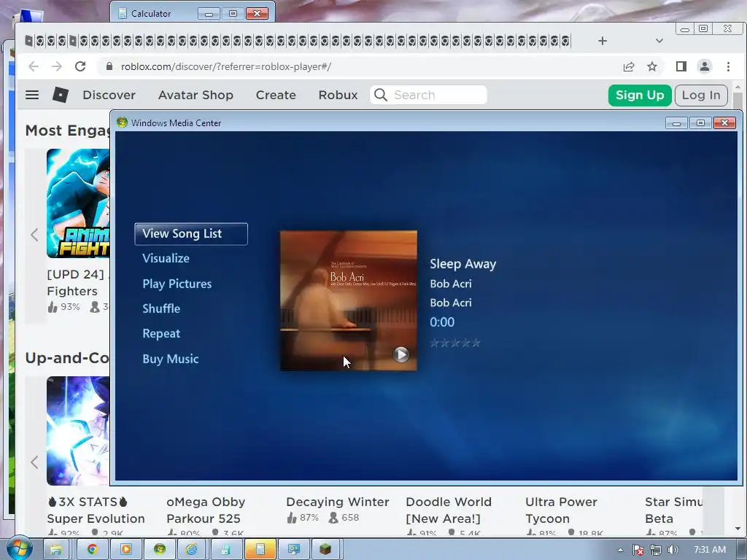Open the Discover tab on Roblox

[109, 95]
